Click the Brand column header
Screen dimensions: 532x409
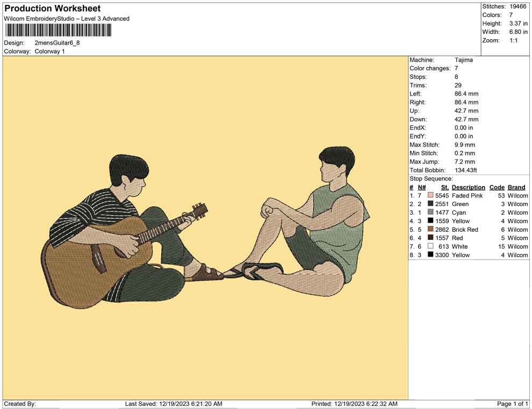(516, 187)
